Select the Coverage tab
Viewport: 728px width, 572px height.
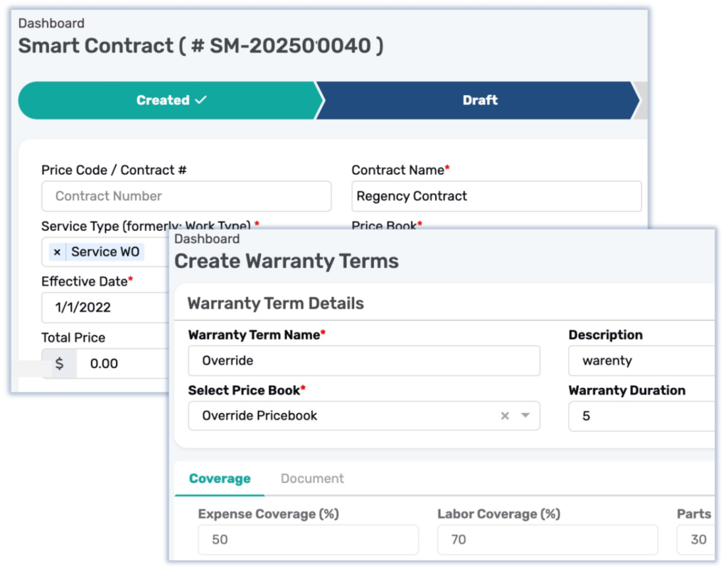pyautogui.click(x=219, y=478)
